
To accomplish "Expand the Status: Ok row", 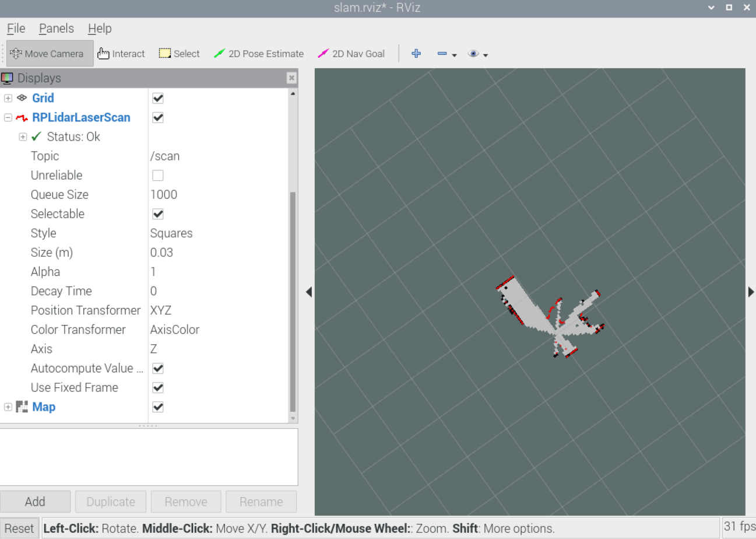I will point(23,137).
